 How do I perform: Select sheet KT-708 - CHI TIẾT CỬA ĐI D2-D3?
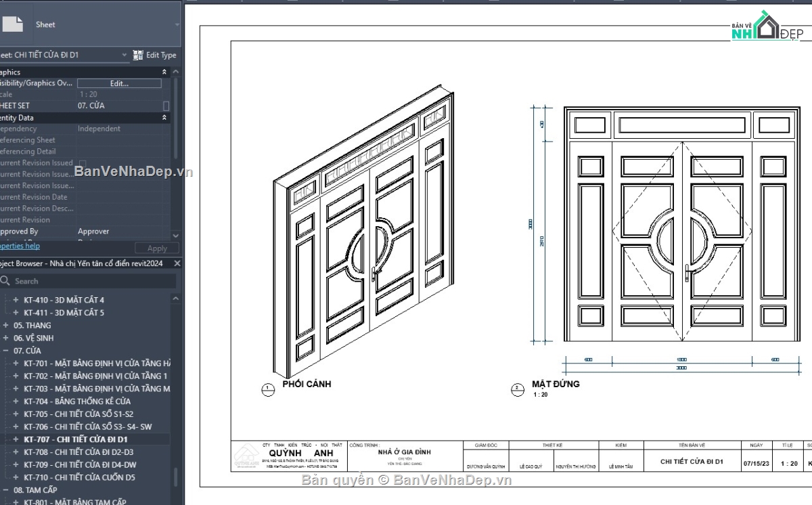tap(78, 452)
